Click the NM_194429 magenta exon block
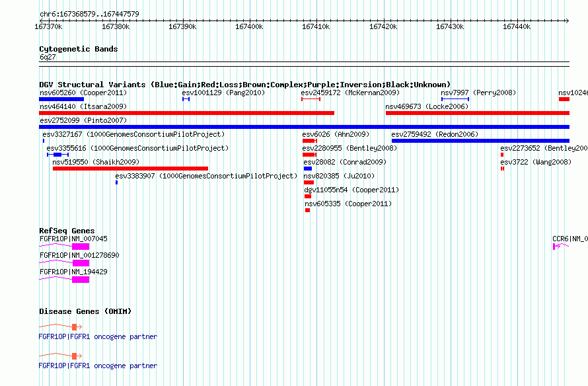Viewport: 588px width, 386px height. [x=81, y=280]
